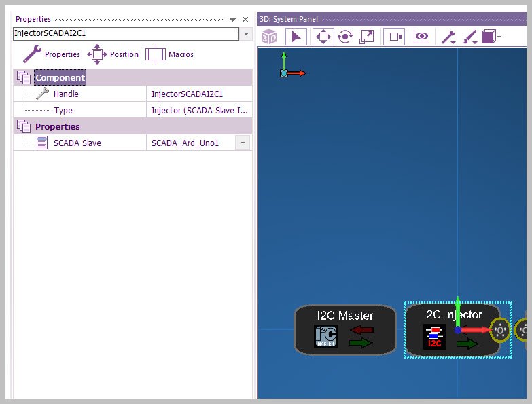The width and height of the screenshot is (532, 404).
Task: Toggle the eye visibility icon in toolbar
Action: pos(422,37)
